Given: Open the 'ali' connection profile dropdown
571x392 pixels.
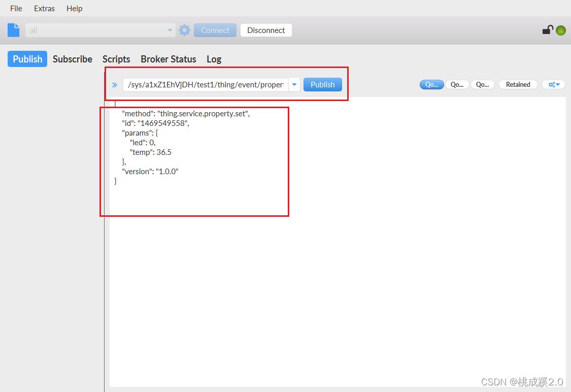Looking at the screenshot, I should (x=100, y=30).
